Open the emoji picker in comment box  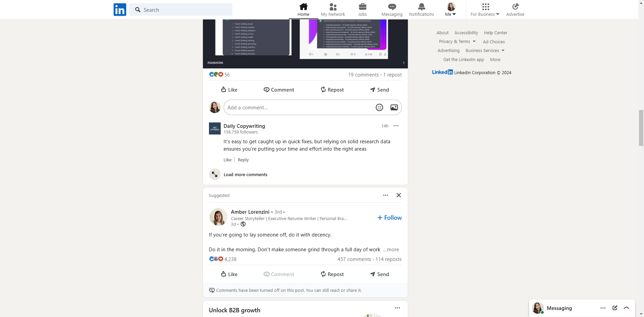pos(379,107)
